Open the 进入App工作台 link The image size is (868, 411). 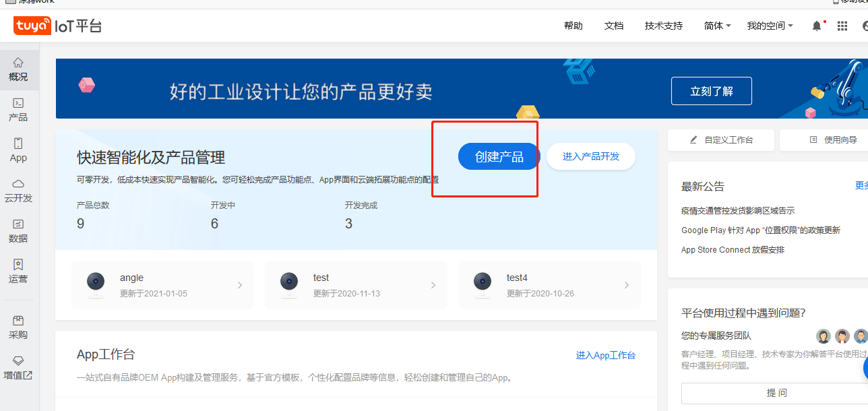[605, 355]
